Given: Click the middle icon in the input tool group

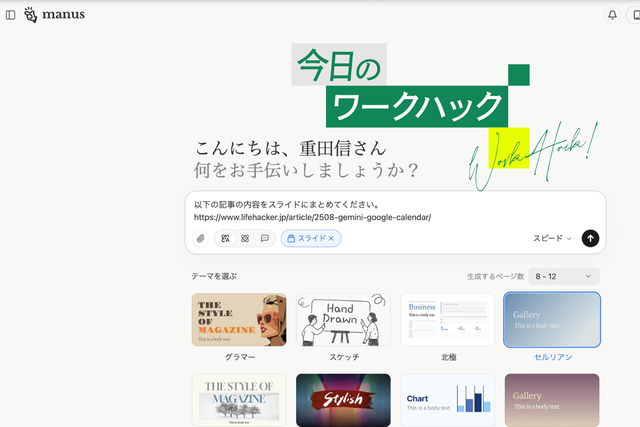Looking at the screenshot, I should [245, 238].
